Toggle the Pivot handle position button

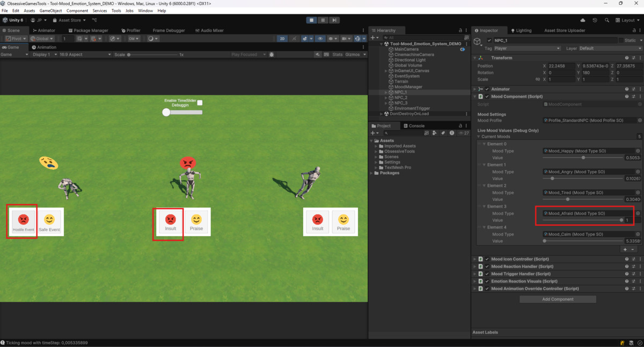(16, 39)
